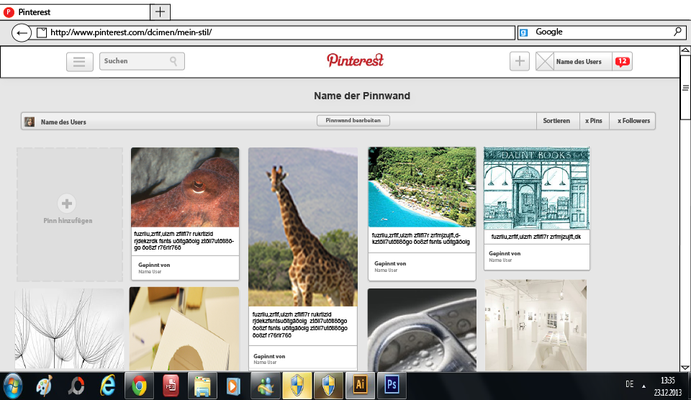The height and width of the screenshot is (400, 691).
Task: Open Windows Explorer folder icon in taskbar
Action: coord(202,386)
